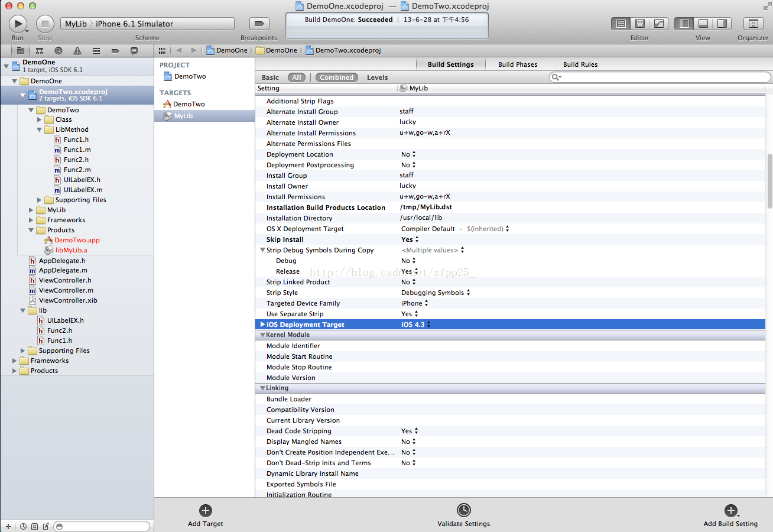Expand the Class folder in navigator
This screenshot has height=532, width=773.
[x=40, y=119]
